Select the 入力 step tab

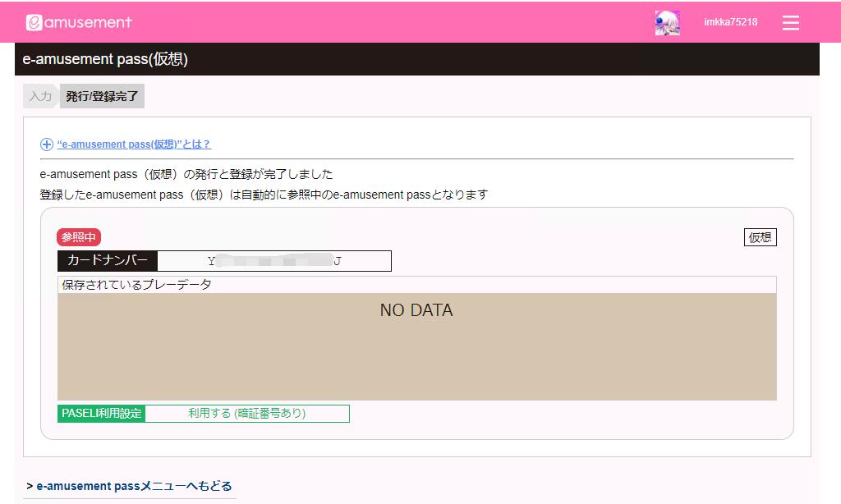click(x=40, y=96)
